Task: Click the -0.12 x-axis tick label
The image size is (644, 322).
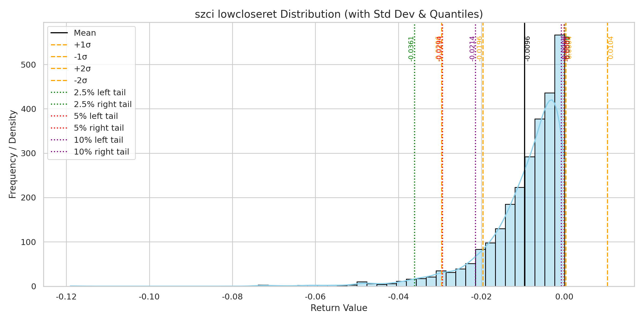Action: point(66,297)
